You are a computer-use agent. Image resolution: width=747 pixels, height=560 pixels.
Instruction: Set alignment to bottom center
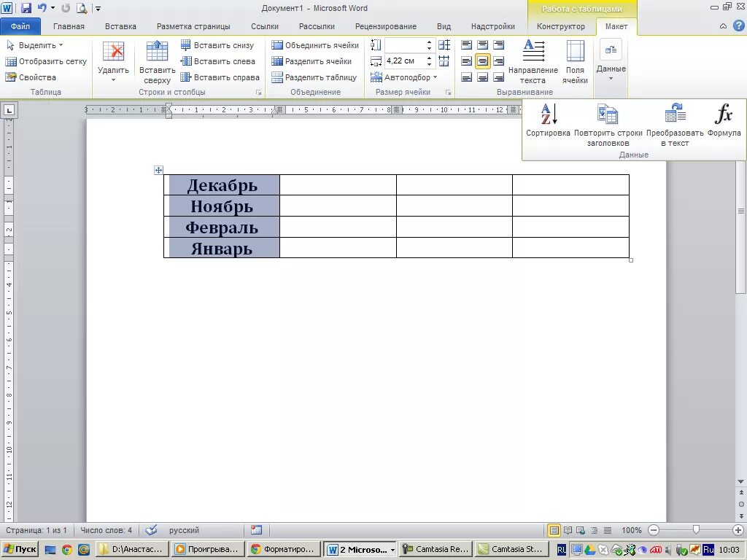tap(483, 77)
